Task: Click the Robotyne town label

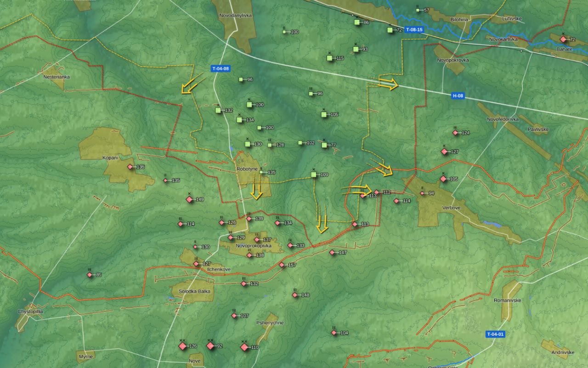Action: pos(247,169)
